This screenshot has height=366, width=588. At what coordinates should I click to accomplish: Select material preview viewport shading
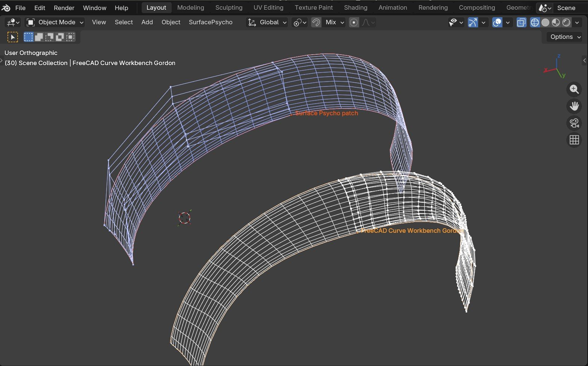556,22
